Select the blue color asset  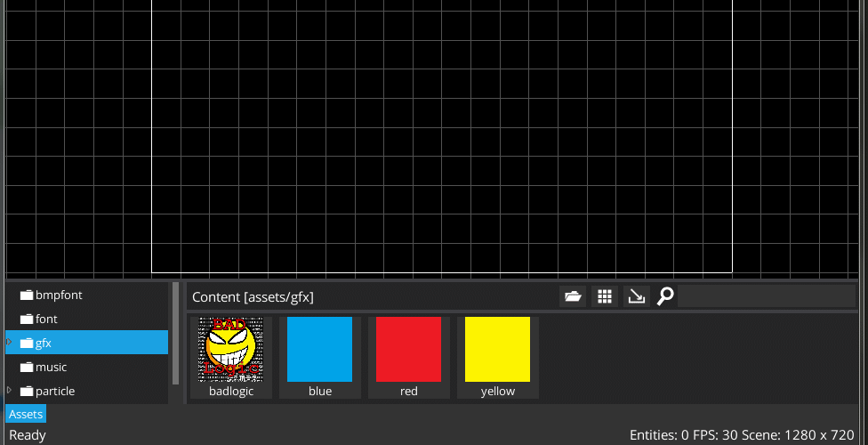click(320, 358)
